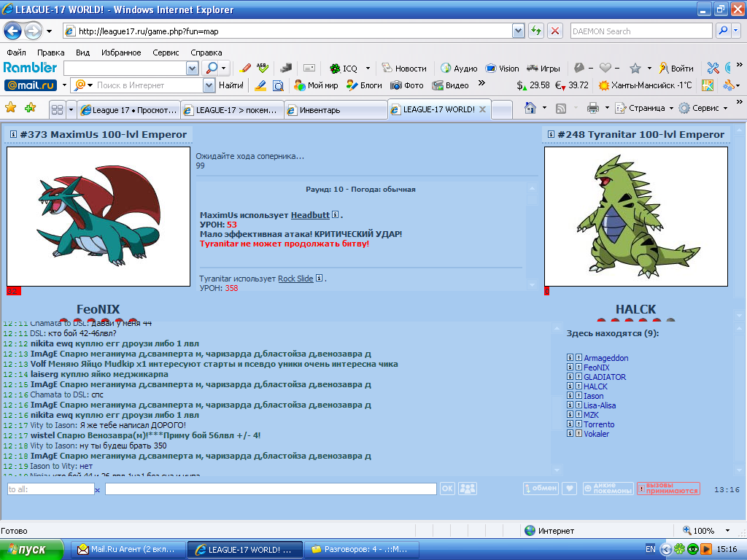
Task: Click Войти in the Rambler toolbar
Action: [676, 69]
